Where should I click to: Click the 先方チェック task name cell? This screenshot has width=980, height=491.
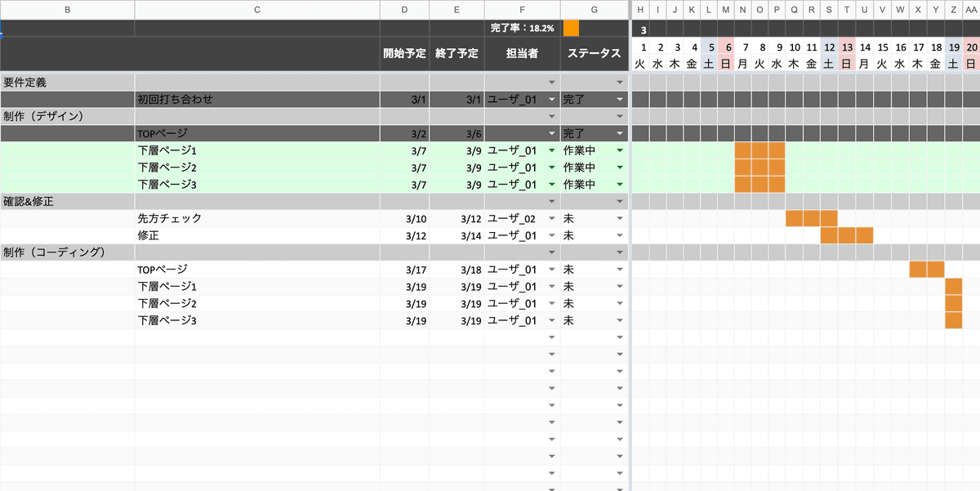coord(257,219)
